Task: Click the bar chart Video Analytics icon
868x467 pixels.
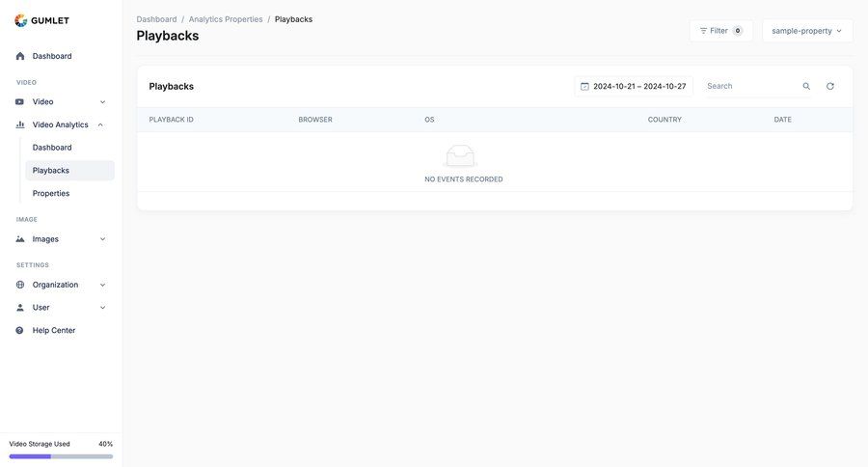Action: pos(20,124)
